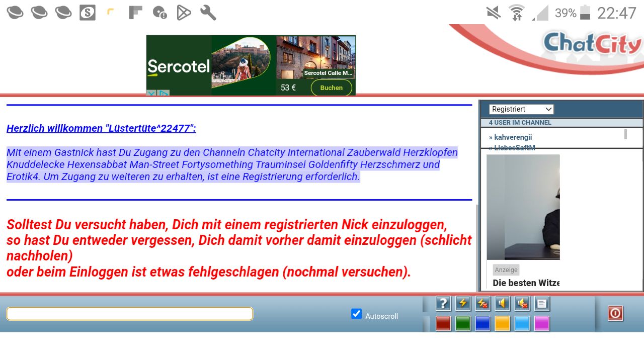Click the yellow lightning bolt icon
644x362 pixels.
[x=463, y=304]
